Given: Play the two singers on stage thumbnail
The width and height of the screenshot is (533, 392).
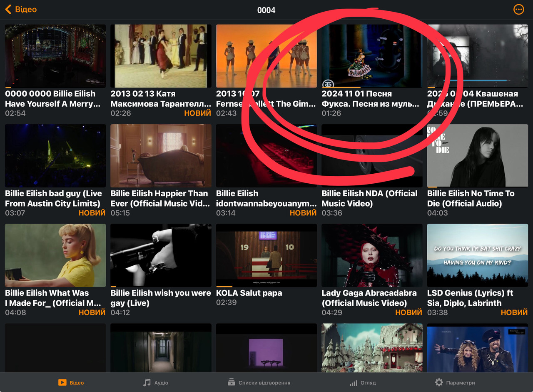Looking at the screenshot, I should point(478,348).
